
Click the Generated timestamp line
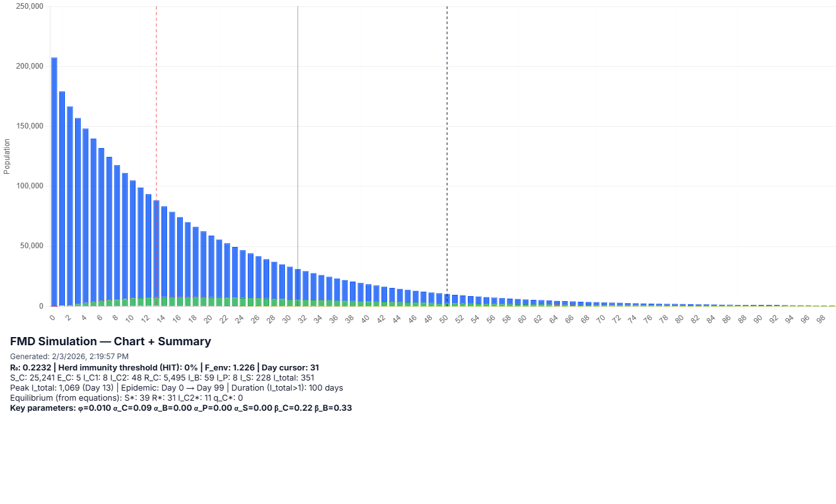click(x=69, y=357)
